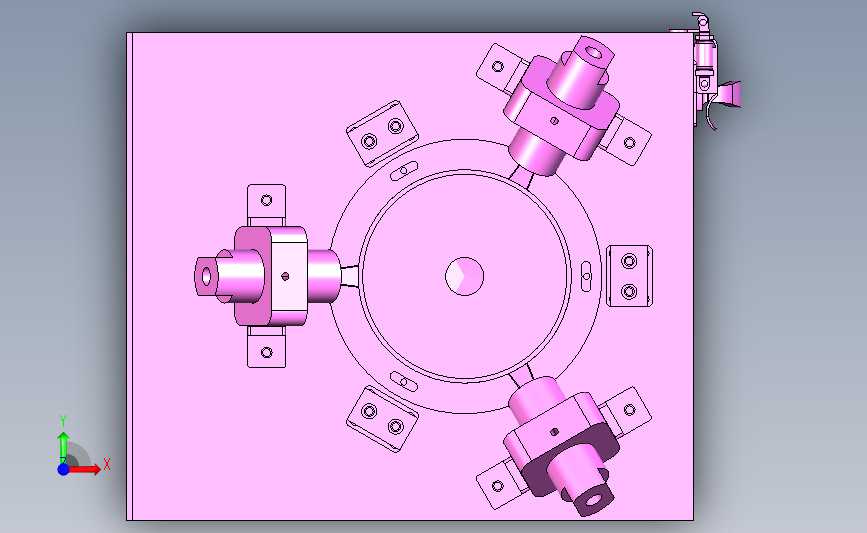Click the blue Z axis ball of the triad

point(63,469)
